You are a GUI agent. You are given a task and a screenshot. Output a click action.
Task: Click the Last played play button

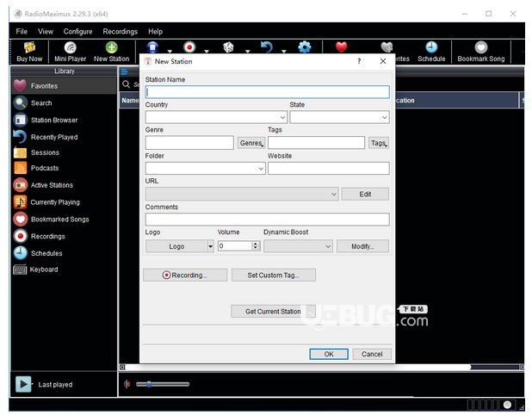coord(23,384)
